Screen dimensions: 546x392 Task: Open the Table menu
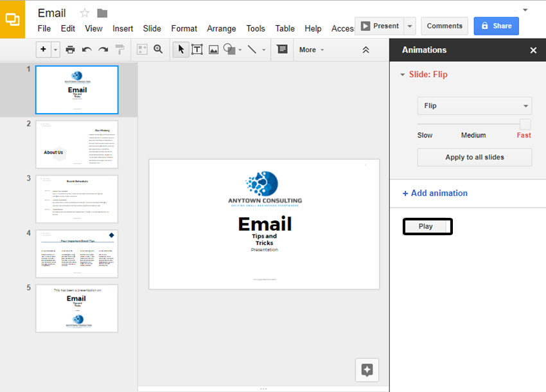[285, 28]
